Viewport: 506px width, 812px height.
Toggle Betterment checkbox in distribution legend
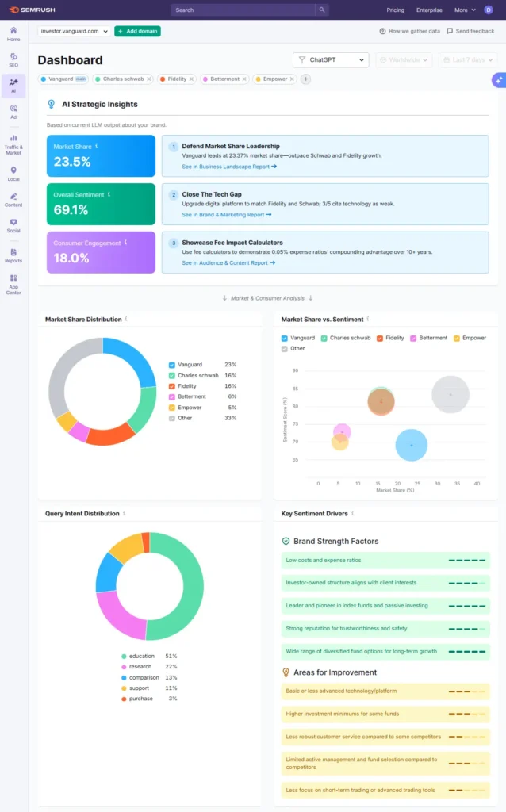coord(172,396)
